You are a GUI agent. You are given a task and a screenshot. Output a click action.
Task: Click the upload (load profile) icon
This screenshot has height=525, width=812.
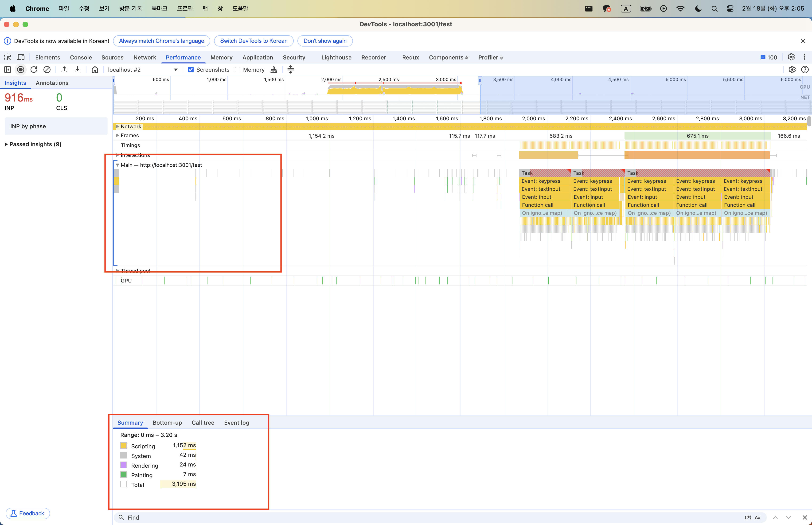tap(64, 70)
